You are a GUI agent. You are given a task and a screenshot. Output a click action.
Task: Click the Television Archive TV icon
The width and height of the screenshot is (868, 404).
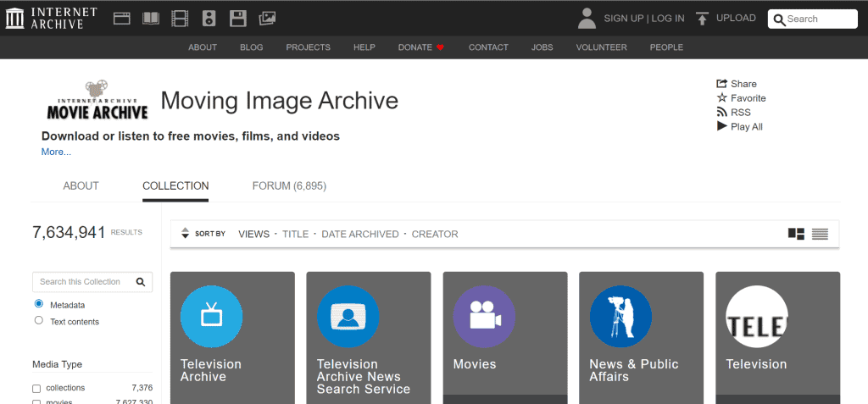211,317
